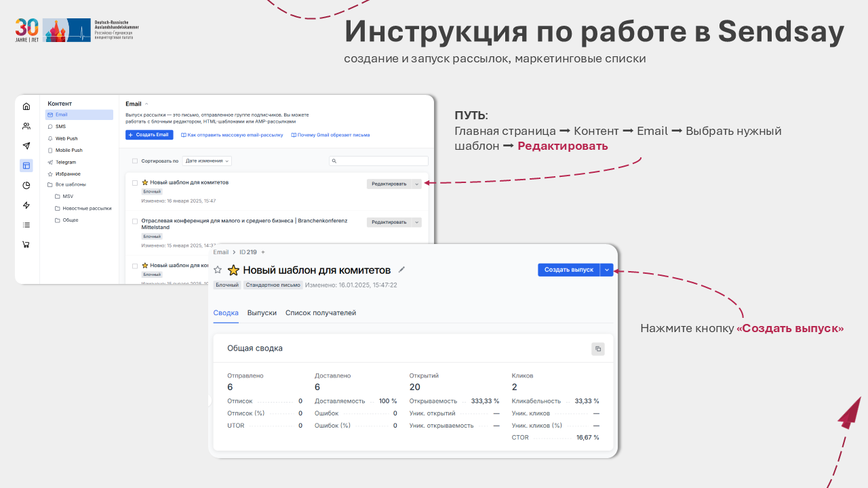The width and height of the screenshot is (868, 488).
Task: Click the empty outline star in template header
Action: (x=218, y=270)
